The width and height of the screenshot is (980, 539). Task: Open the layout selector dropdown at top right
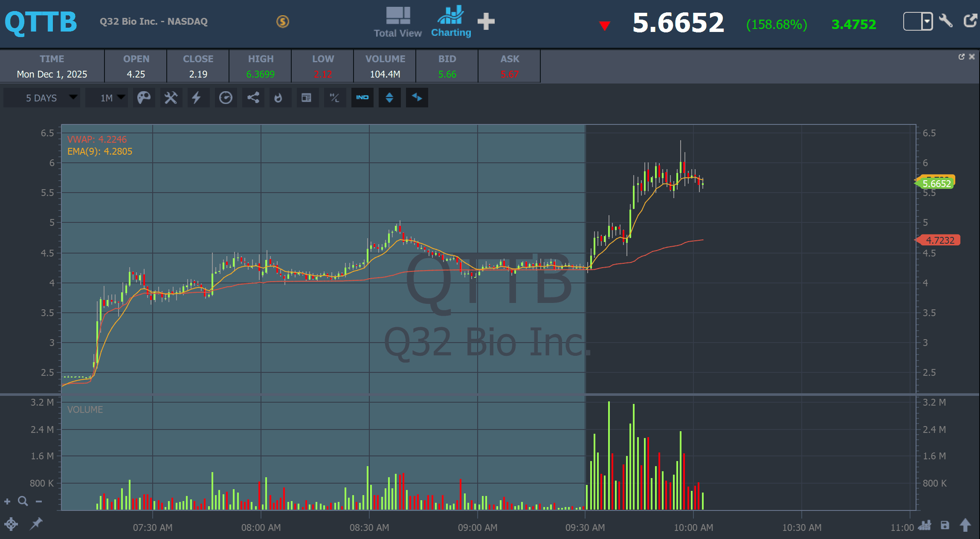pyautogui.click(x=927, y=21)
